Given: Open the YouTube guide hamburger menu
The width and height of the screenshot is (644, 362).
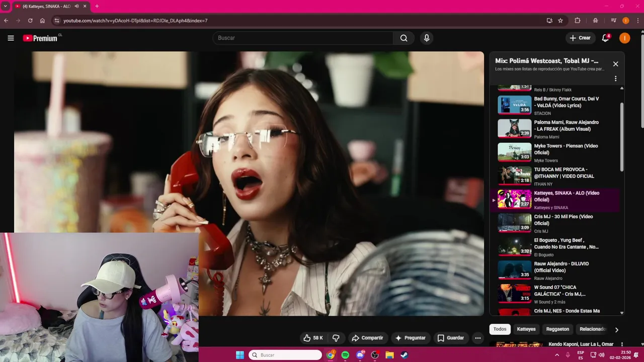Looking at the screenshot, I should (x=11, y=38).
